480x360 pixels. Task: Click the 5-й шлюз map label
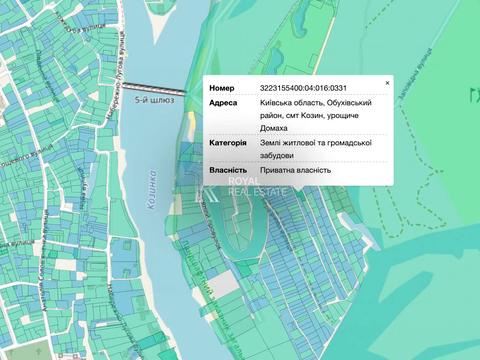[x=155, y=100]
